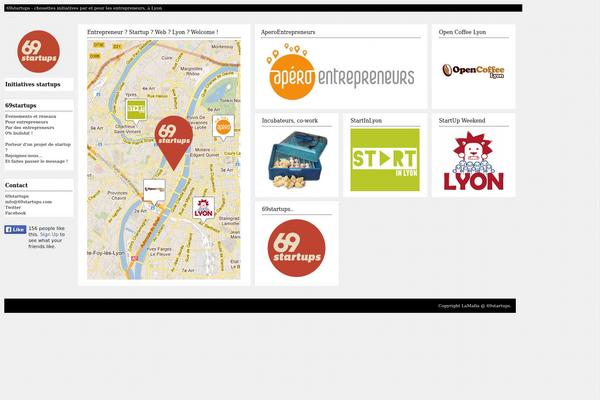Open the green Start in Lyon logo
Image resolution: width=600 pixels, height=400 pixels.
point(385,160)
